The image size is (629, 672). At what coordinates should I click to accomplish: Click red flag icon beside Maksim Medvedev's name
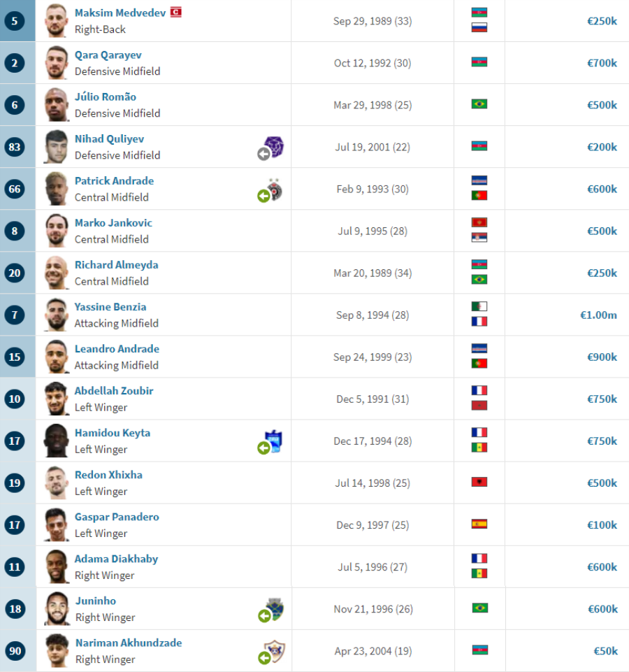pos(175,13)
